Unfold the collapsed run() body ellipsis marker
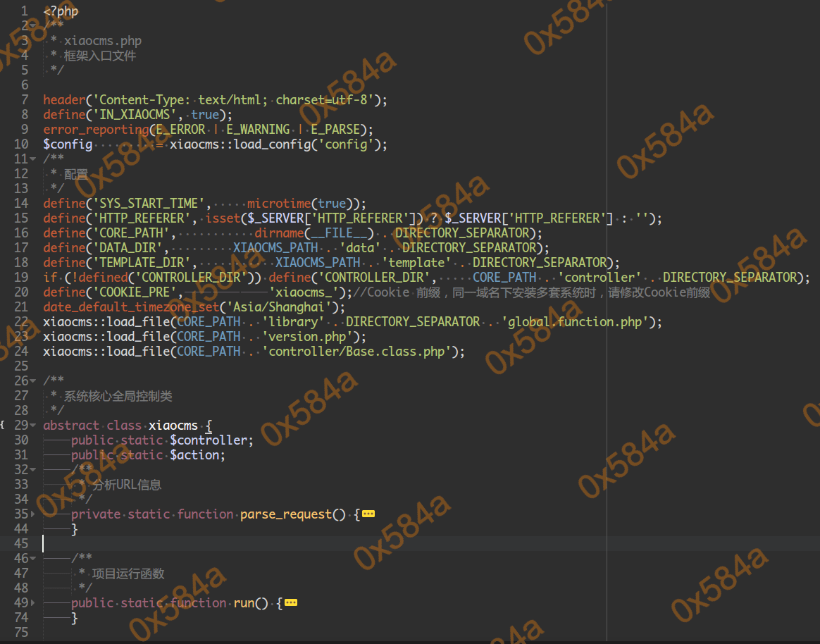Viewport: 820px width, 644px height. pos(290,603)
